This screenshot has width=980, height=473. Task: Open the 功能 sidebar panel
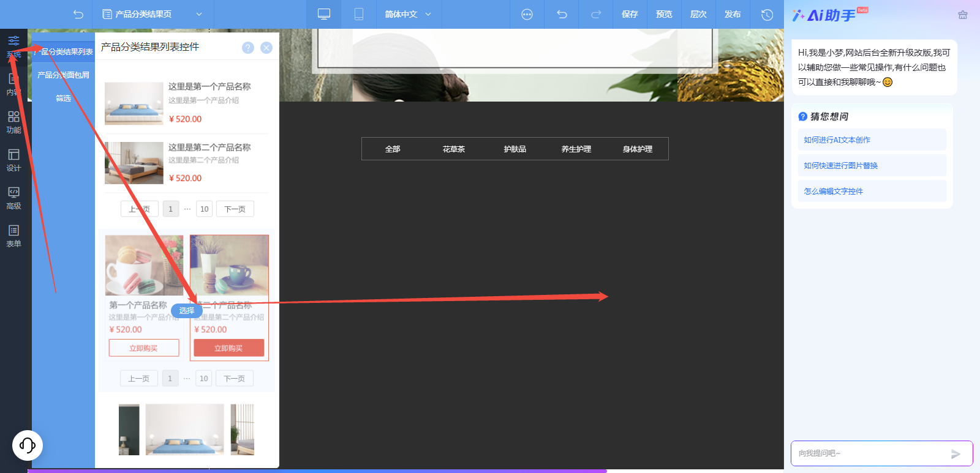coord(13,122)
